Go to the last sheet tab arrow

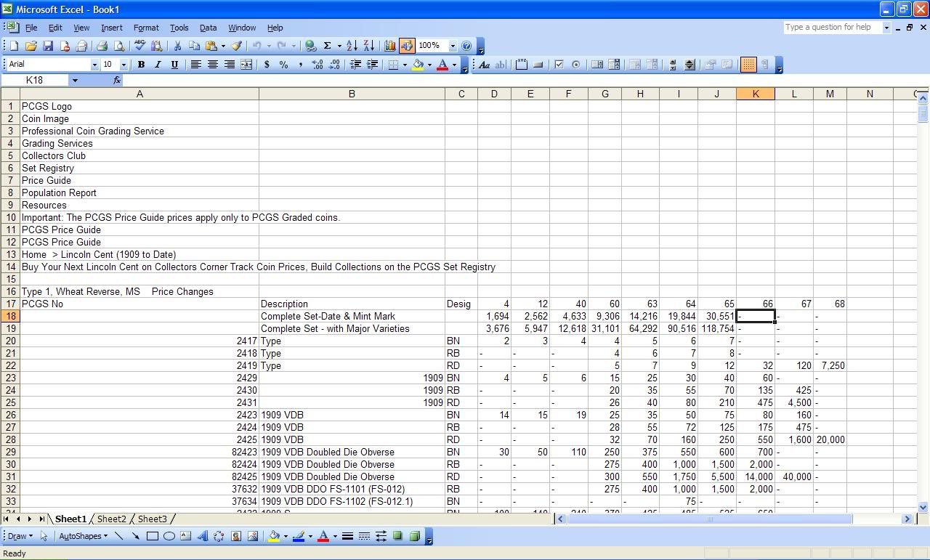click(41, 519)
